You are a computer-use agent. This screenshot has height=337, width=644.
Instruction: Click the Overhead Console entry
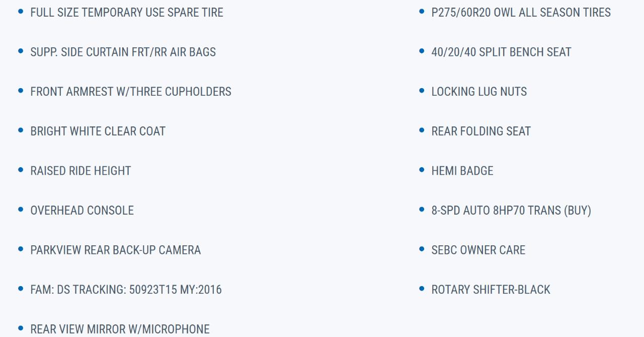(82, 211)
